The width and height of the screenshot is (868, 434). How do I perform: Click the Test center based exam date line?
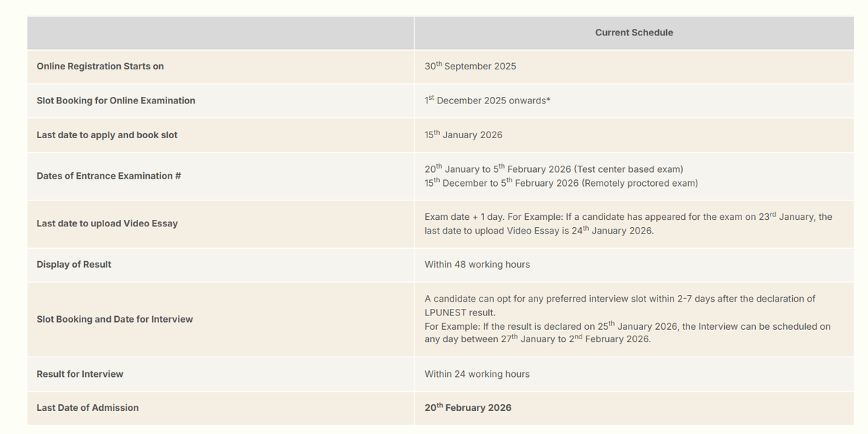tap(553, 169)
